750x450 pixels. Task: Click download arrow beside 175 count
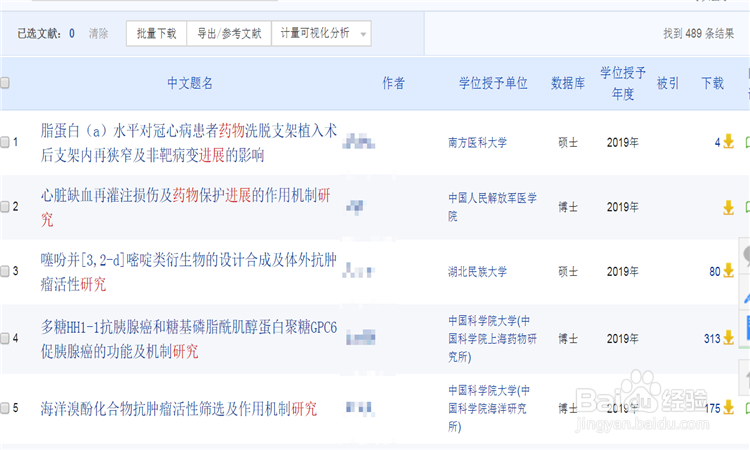click(728, 407)
